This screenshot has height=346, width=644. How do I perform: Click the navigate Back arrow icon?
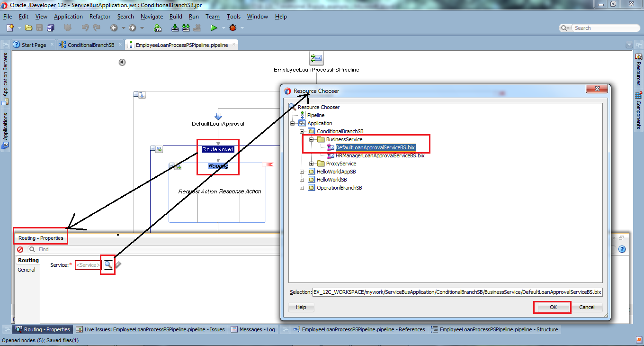tap(114, 28)
